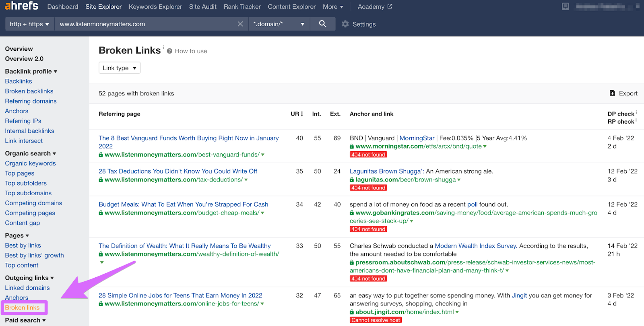644x326 pixels.
Task: Open dropdown arrow next to tax-deductions URL
Action: 246,180
